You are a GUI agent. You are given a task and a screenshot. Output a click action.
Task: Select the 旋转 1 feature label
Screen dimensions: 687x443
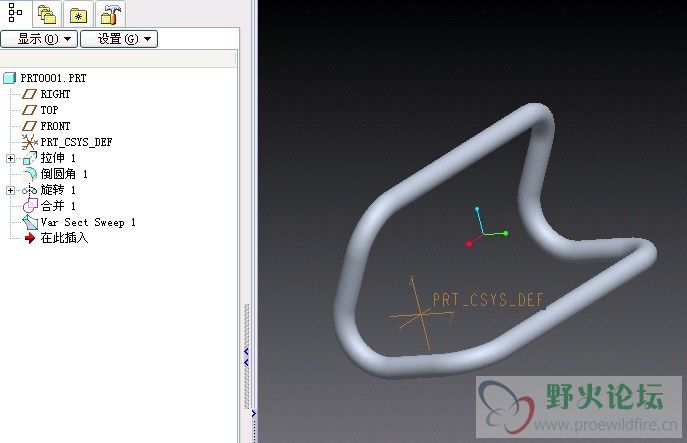[58, 190]
